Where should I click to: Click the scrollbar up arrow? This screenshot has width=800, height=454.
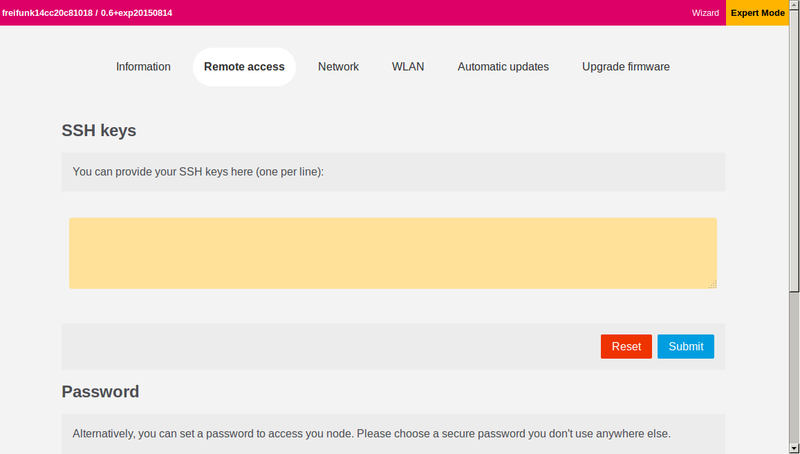tap(794, 5)
